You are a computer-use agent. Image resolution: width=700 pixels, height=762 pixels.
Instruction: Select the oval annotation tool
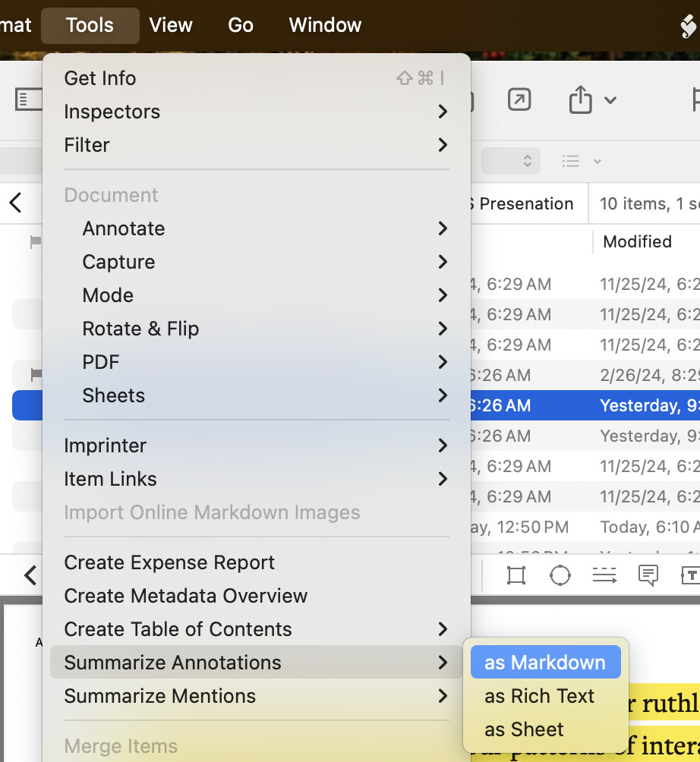click(560, 575)
